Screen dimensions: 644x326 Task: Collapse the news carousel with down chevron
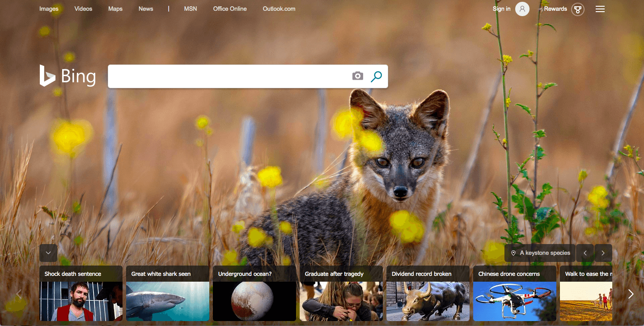point(48,253)
